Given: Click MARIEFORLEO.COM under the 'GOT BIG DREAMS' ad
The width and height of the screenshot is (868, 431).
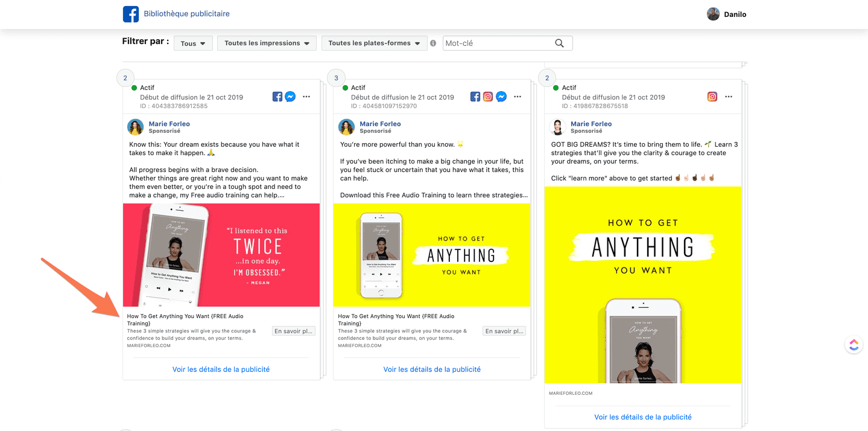Looking at the screenshot, I should tap(571, 394).
